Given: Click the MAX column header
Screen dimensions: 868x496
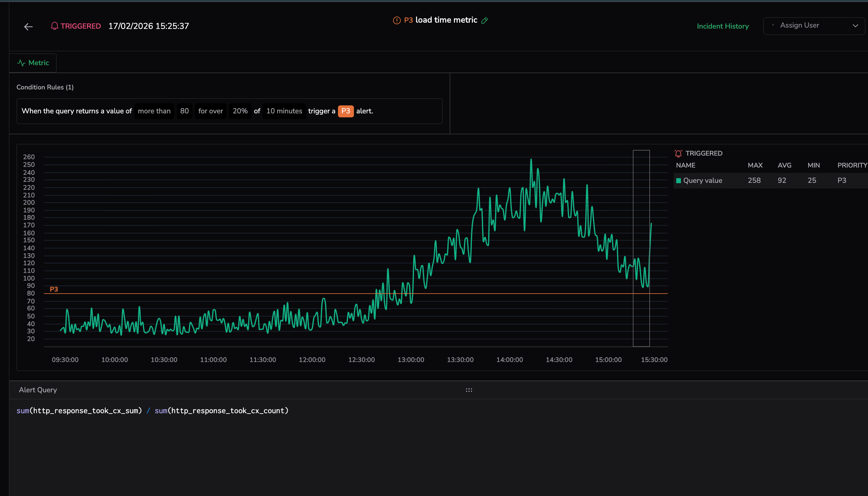Looking at the screenshot, I should click(755, 166).
